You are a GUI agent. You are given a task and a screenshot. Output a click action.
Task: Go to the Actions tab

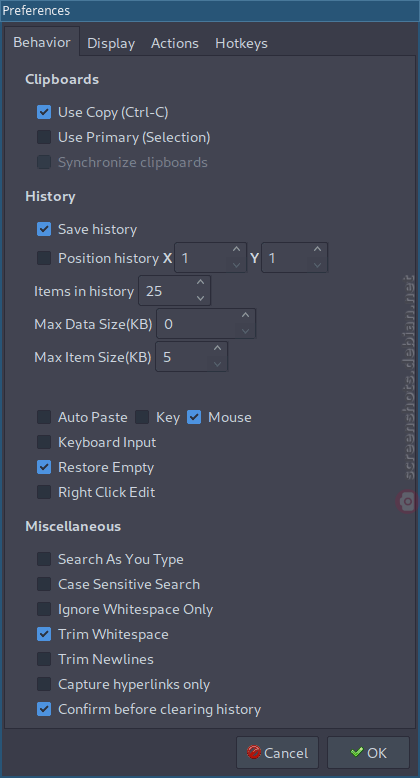[x=175, y=44]
